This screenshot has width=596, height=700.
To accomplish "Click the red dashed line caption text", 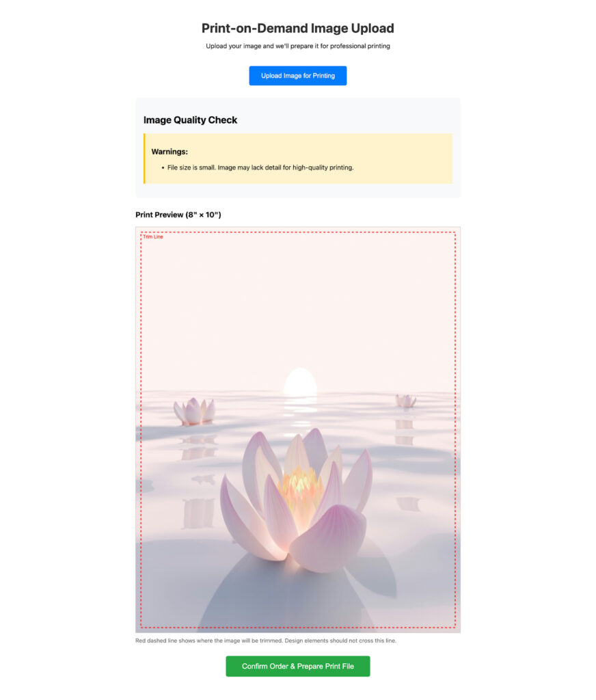I will [x=266, y=641].
